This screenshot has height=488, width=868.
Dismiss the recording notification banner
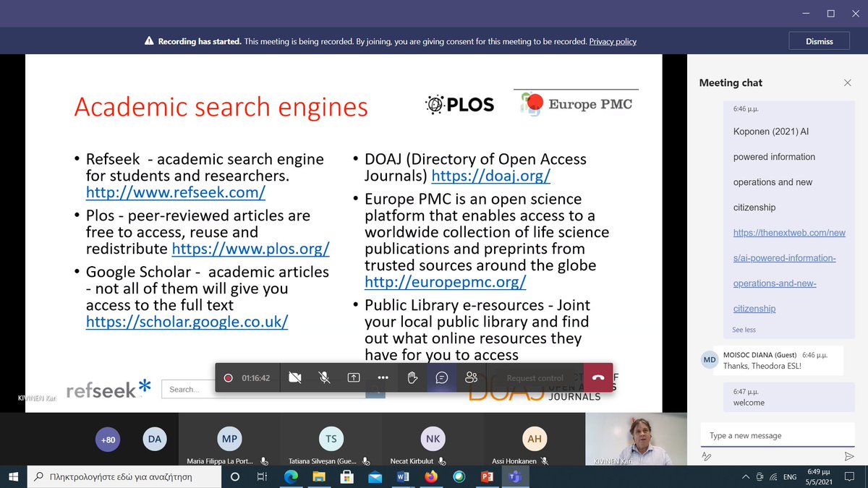pos(819,40)
